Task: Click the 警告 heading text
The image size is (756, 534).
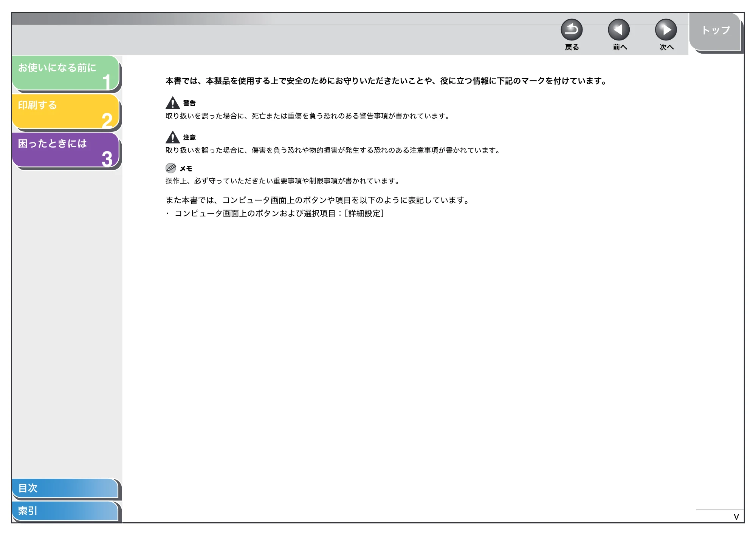Action: click(189, 103)
